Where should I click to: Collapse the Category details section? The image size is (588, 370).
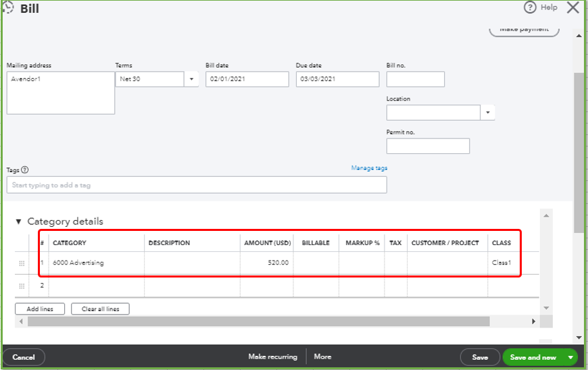[x=18, y=221]
